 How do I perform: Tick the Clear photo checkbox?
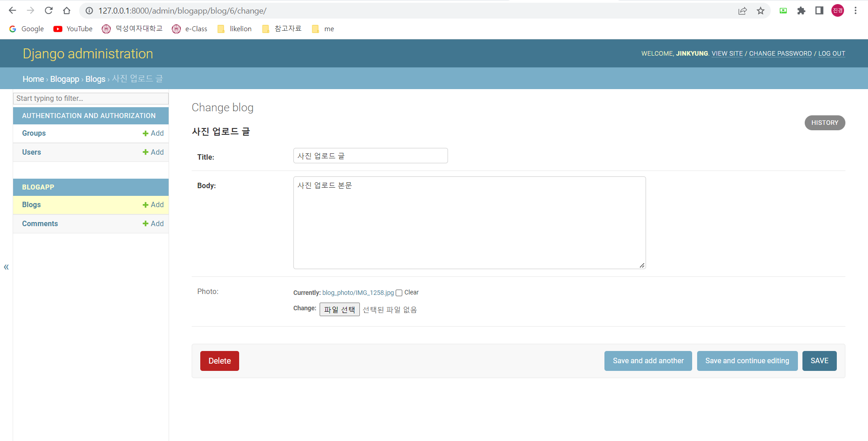pyautogui.click(x=399, y=293)
